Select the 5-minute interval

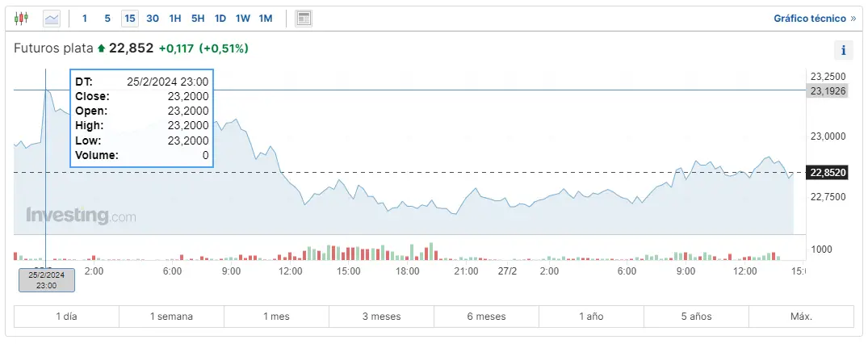[x=107, y=18]
